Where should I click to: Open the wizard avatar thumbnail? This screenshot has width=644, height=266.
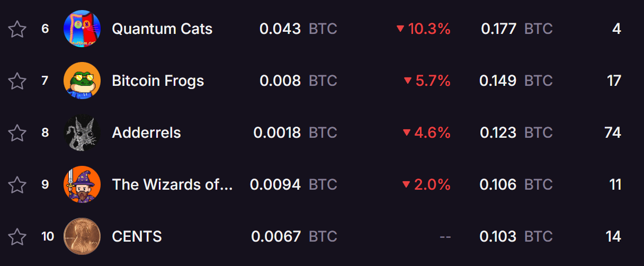point(82,184)
